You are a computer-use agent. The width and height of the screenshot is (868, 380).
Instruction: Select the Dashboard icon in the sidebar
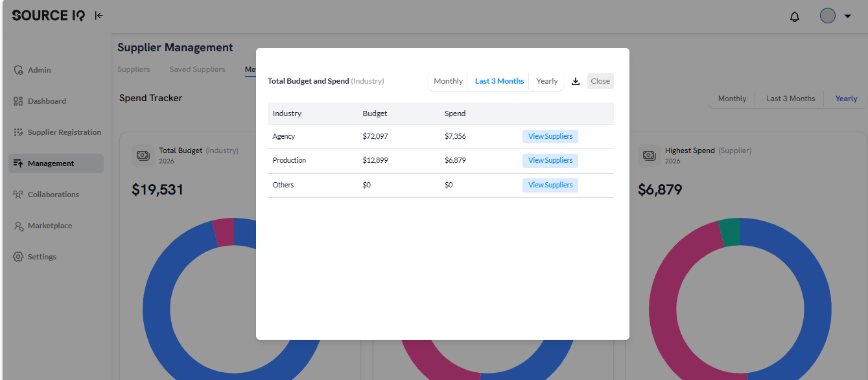[x=18, y=101]
